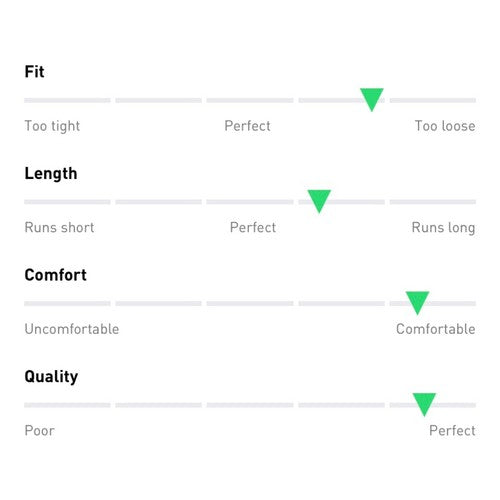Image resolution: width=500 pixels, height=500 pixels.
Task: Click the green Fit rating marker
Action: [x=372, y=99]
